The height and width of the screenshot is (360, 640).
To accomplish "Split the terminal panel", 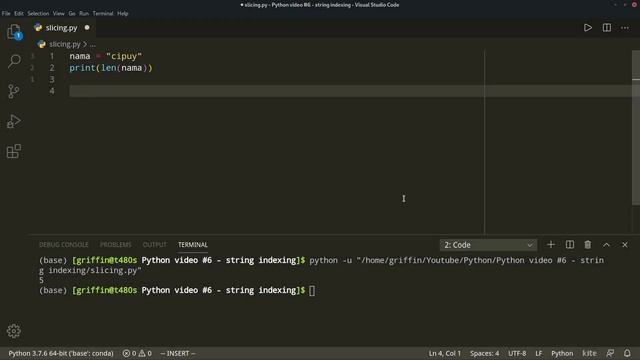I will (x=570, y=244).
